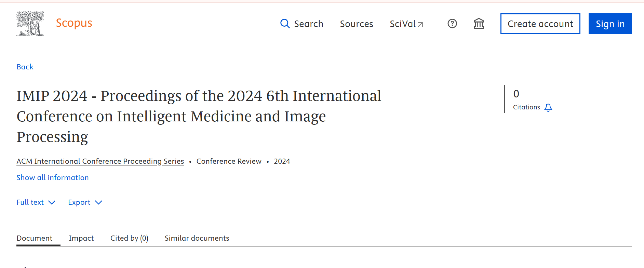
Task: Click the magnifying glass search icon
Action: [x=285, y=24]
